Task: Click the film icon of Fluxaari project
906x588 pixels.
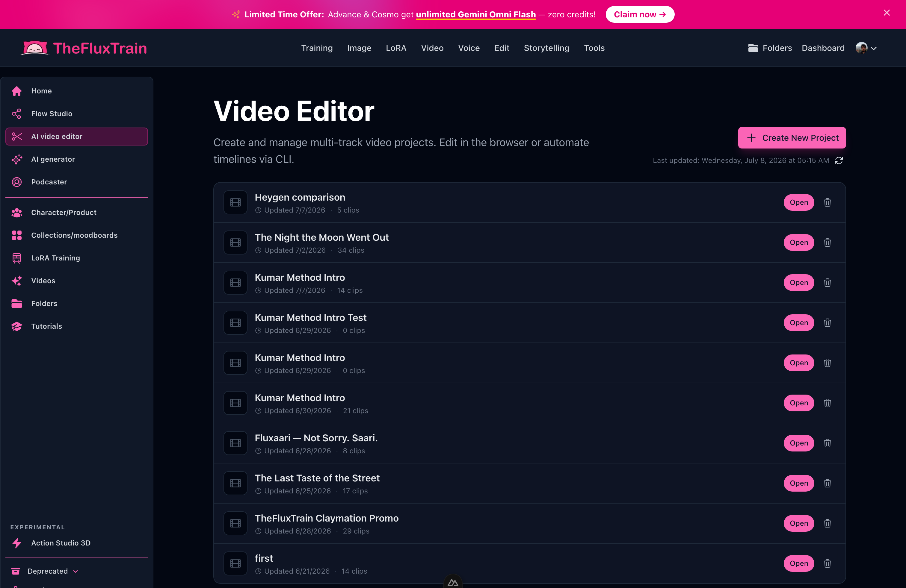Action: coord(235,443)
